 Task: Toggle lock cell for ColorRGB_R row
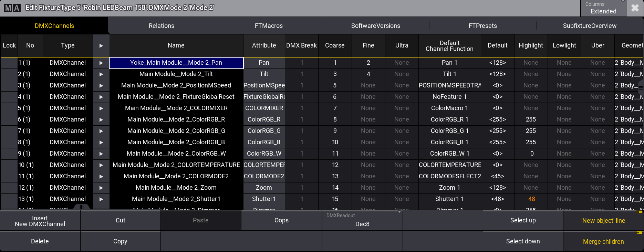(x=9, y=119)
